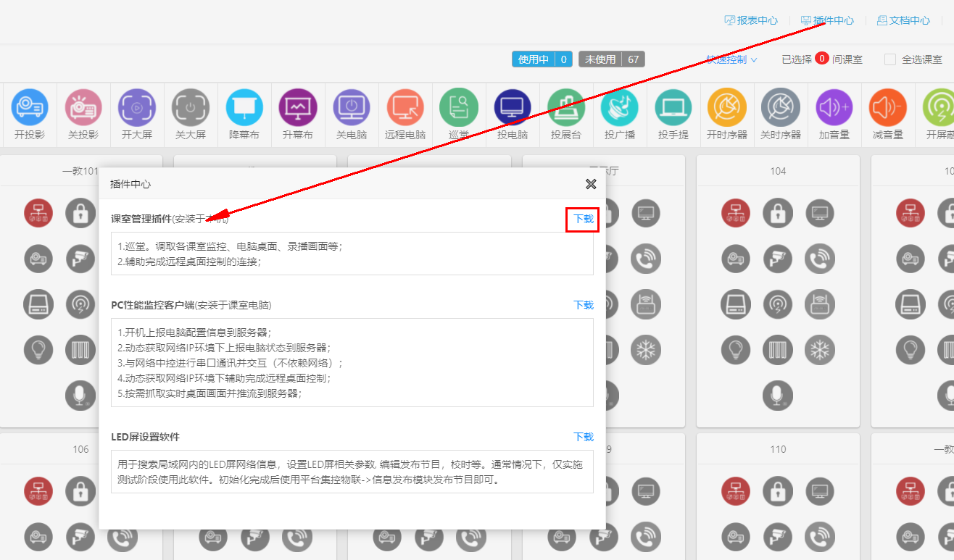Select the 投电脑 cast computer icon
The image size is (954, 560).
(513, 107)
